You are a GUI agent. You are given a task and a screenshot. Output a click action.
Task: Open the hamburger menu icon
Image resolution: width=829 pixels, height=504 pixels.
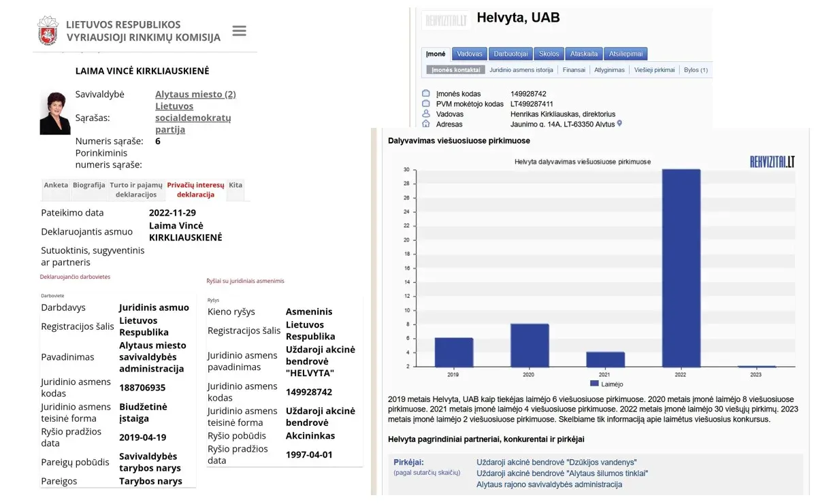coord(239,31)
